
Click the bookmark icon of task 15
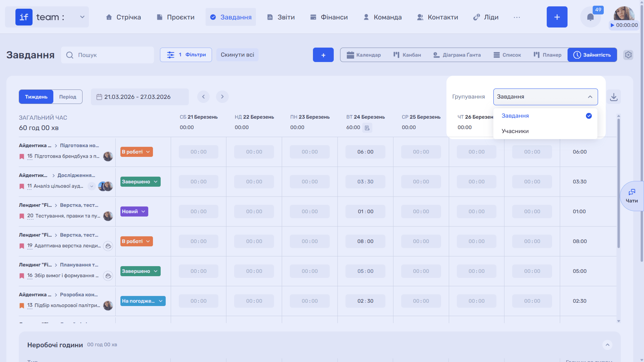22,157
